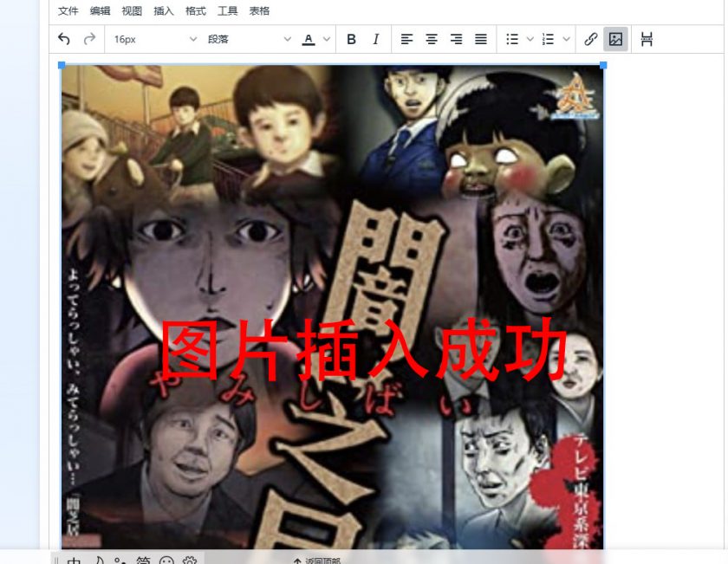This screenshot has height=564, width=728.
Task: Align text to the left
Action: pyautogui.click(x=406, y=40)
